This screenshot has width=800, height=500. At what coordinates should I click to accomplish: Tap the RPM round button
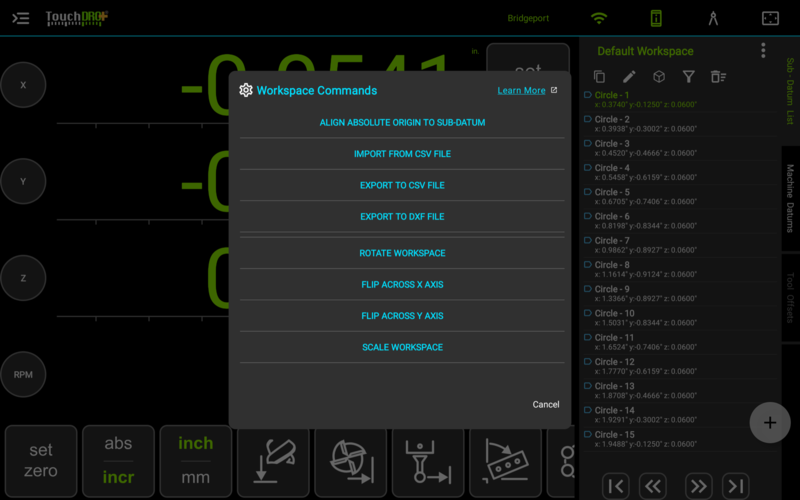point(23,374)
